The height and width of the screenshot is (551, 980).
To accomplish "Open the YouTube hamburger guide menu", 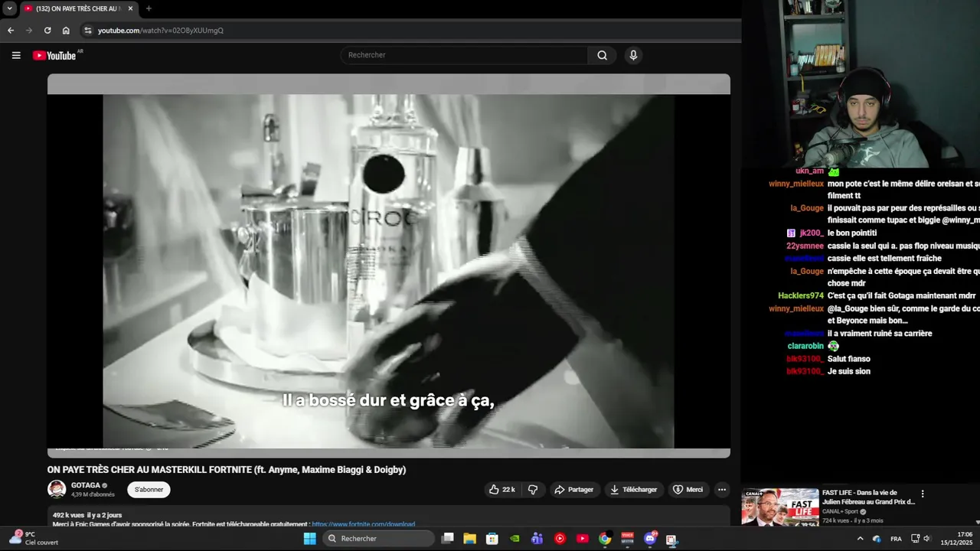I will pos(15,55).
